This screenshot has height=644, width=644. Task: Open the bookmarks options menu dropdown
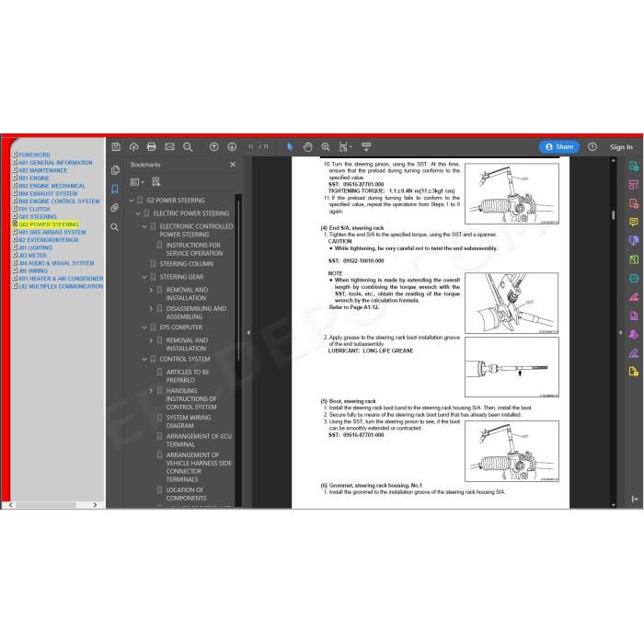tap(137, 182)
